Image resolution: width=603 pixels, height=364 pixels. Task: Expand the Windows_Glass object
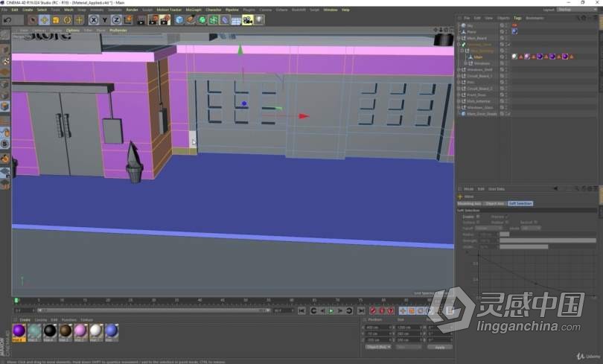(459, 108)
